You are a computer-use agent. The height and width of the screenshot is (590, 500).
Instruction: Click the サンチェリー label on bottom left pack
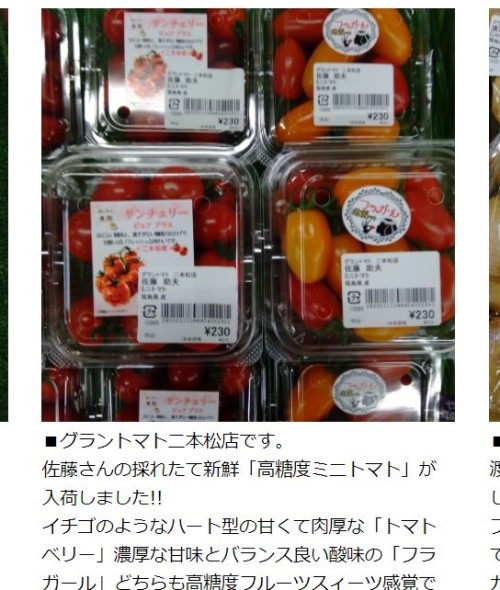[179, 406]
